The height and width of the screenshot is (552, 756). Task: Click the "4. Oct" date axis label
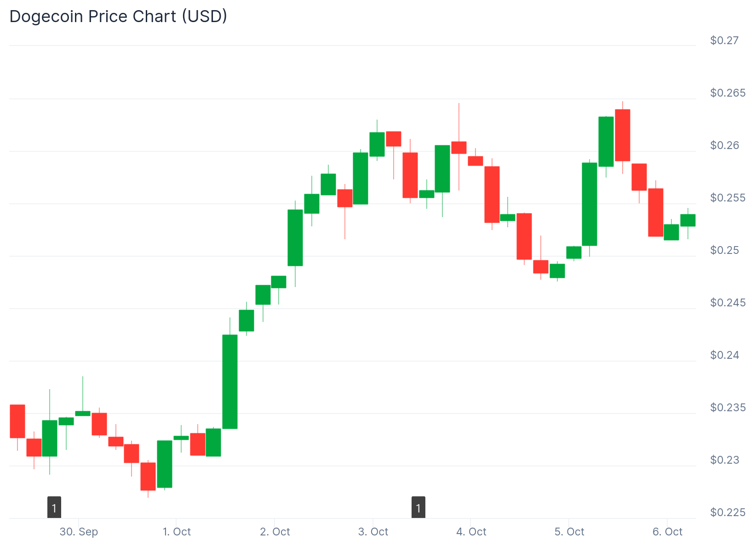click(471, 532)
